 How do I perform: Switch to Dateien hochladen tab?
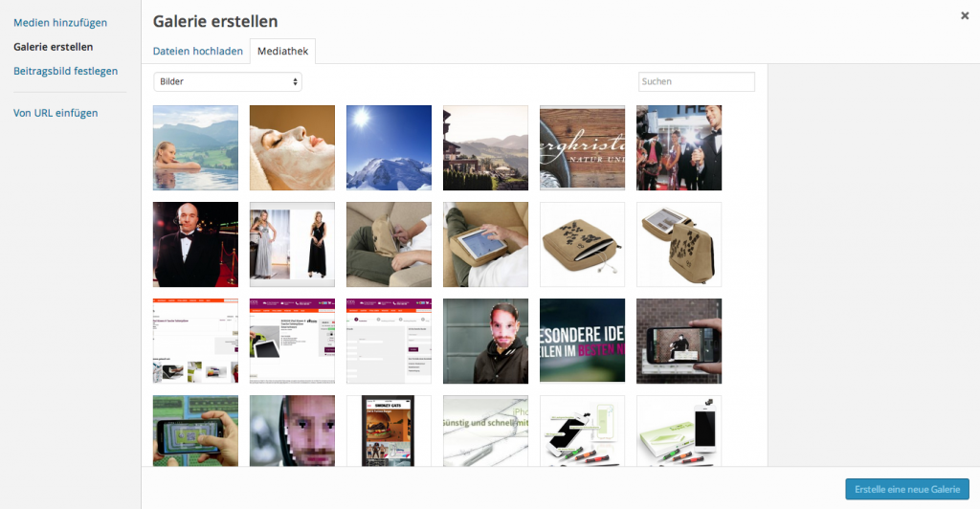pos(197,52)
